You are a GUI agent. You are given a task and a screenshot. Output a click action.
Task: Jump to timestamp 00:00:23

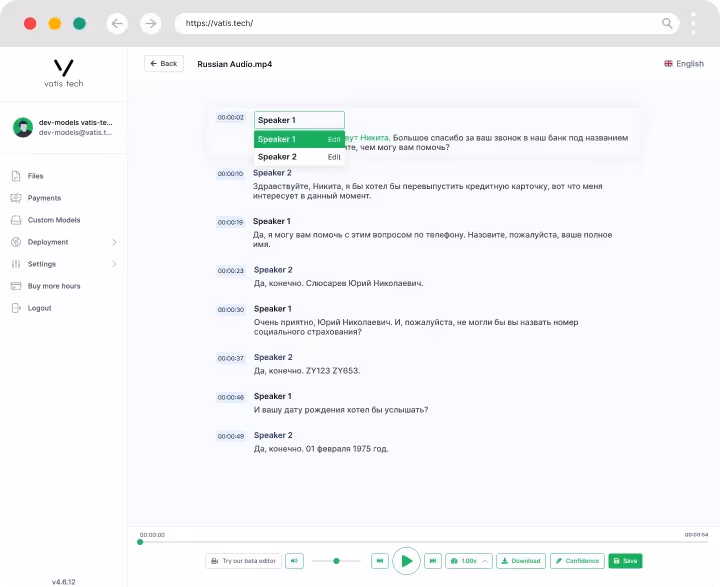tap(231, 271)
